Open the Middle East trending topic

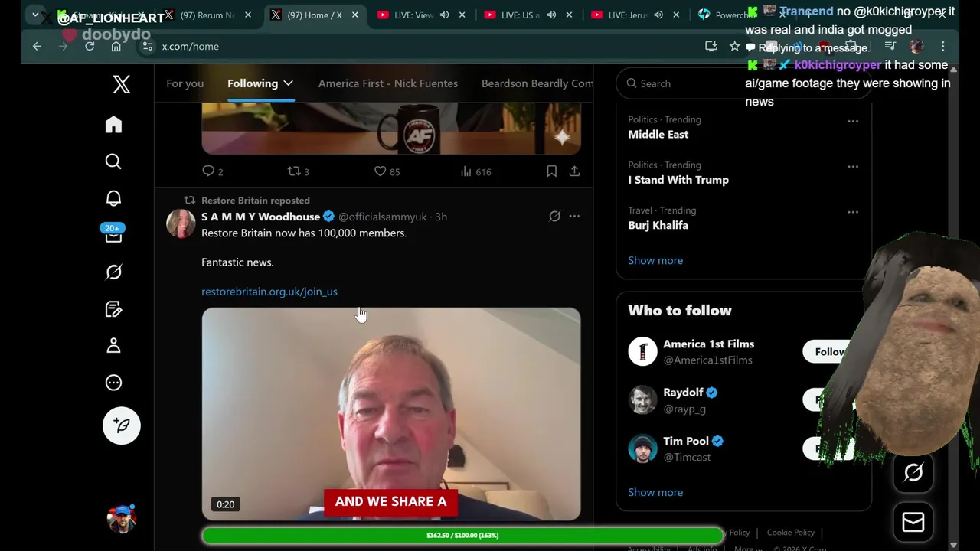658,134
